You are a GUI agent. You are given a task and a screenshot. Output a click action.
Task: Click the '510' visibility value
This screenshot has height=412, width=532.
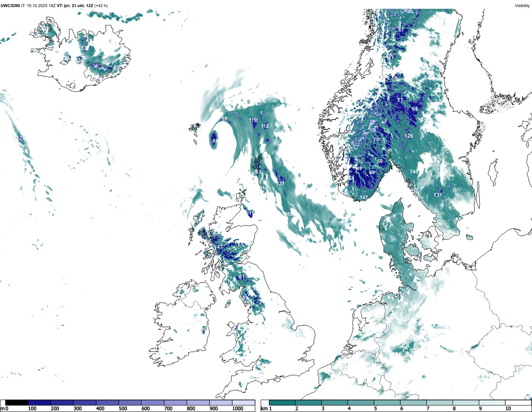[x=264, y=188]
